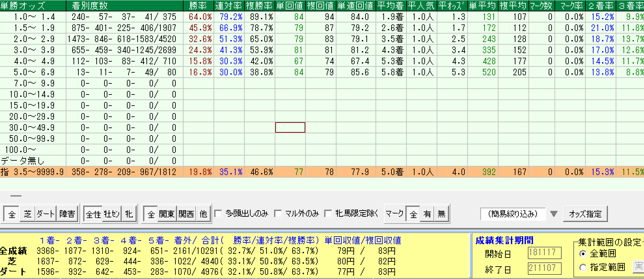Filter by ダート dirt races
644x279 pixels.
[x=46, y=214]
